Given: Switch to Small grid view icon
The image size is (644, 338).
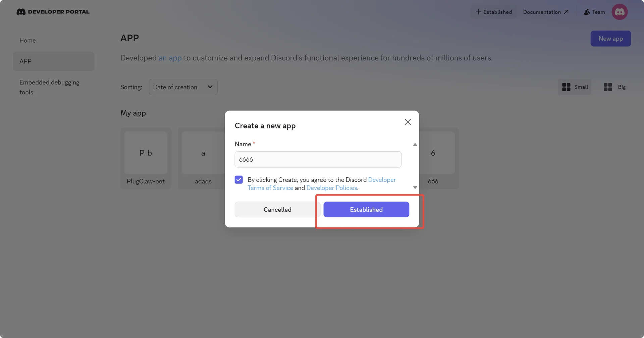Looking at the screenshot, I should click(566, 87).
